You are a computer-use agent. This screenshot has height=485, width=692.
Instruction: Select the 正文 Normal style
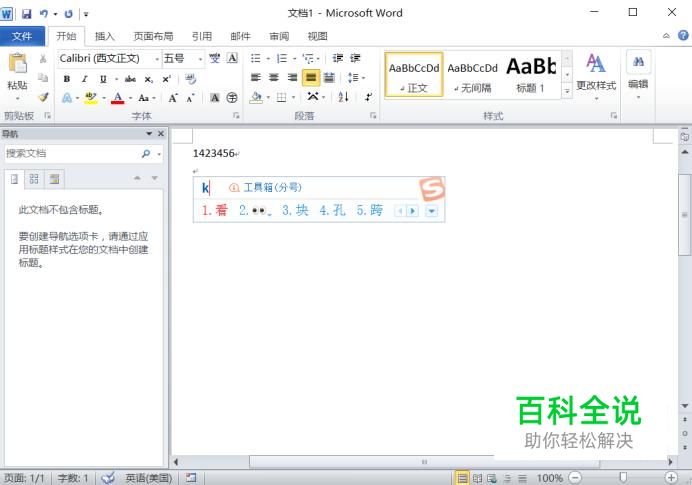coord(414,75)
